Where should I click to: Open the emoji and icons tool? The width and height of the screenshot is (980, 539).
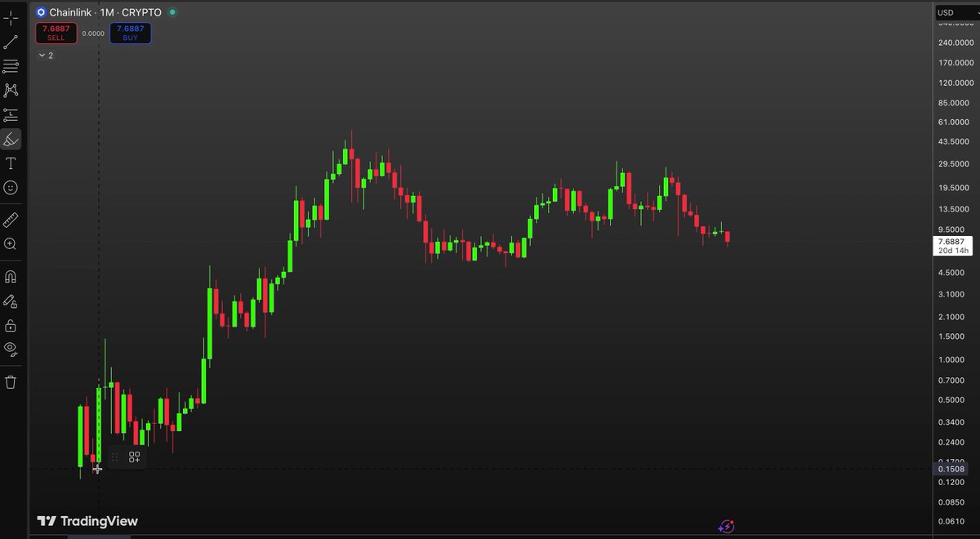11,188
